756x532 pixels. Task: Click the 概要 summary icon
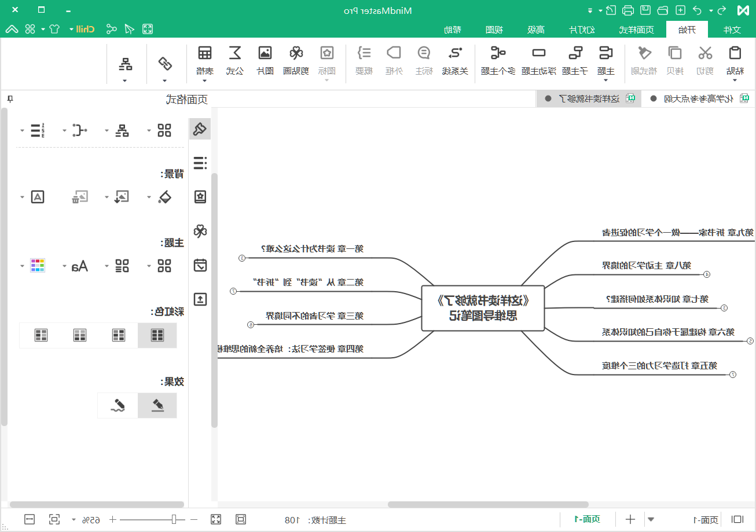click(x=364, y=53)
